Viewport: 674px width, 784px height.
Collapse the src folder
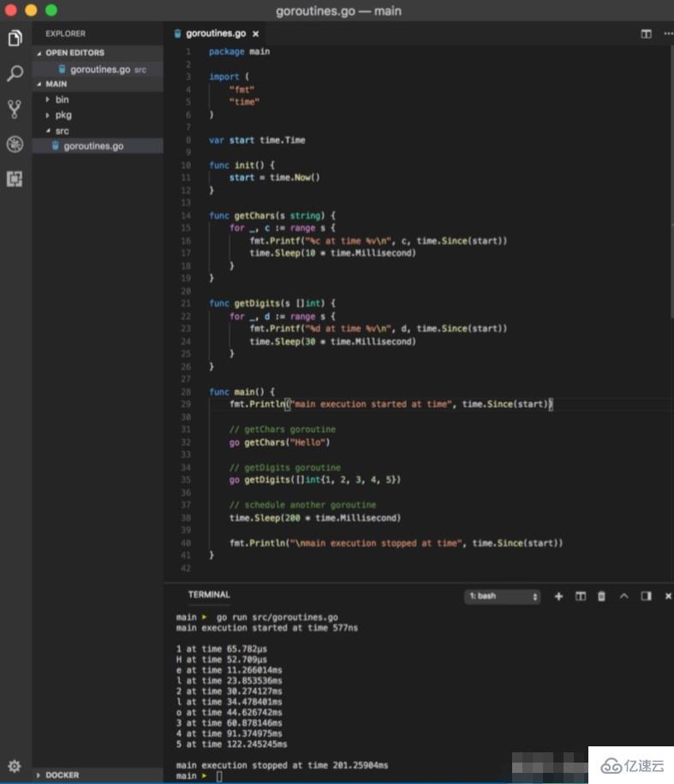pyautogui.click(x=62, y=131)
